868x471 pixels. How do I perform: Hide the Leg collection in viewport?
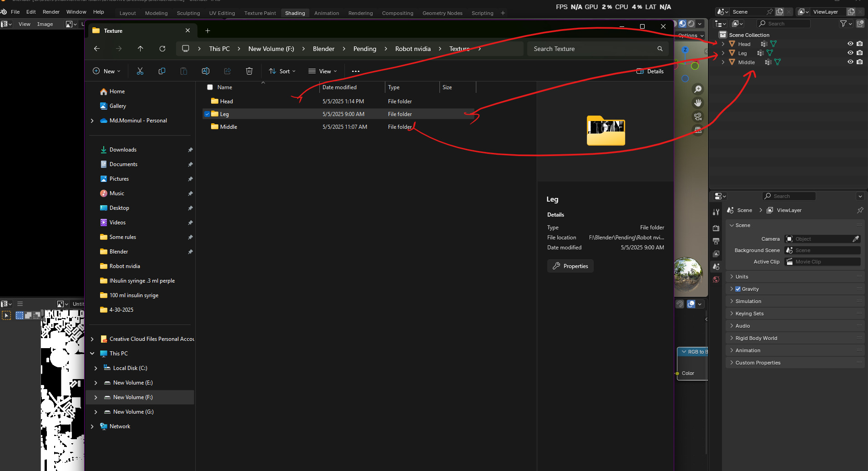[x=850, y=53]
